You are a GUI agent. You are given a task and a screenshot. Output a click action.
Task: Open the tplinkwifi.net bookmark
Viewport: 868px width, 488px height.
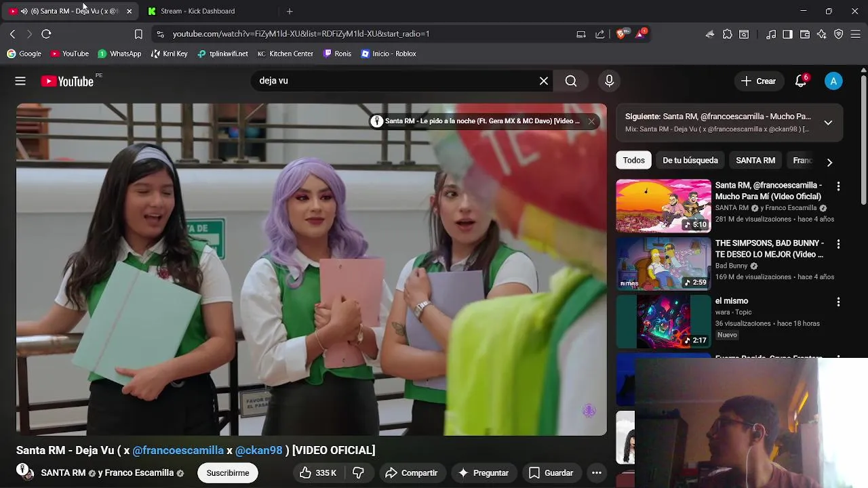222,54
